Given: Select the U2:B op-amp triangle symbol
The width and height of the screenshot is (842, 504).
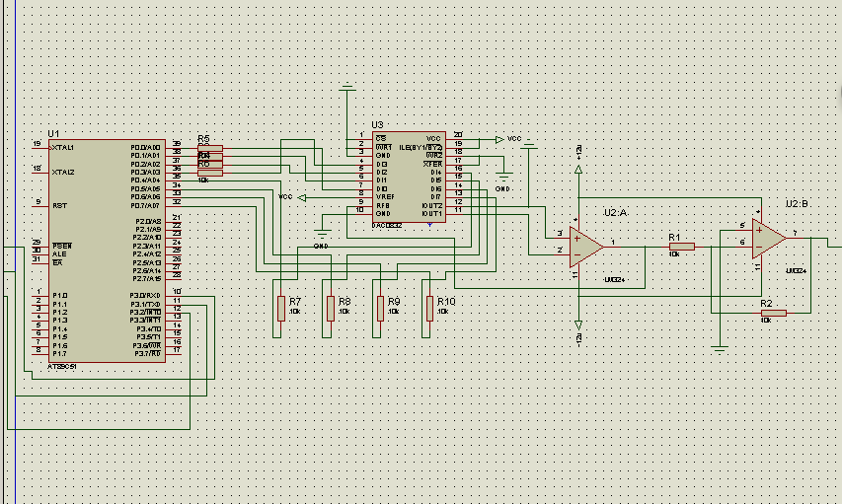Looking at the screenshot, I should click(769, 238).
